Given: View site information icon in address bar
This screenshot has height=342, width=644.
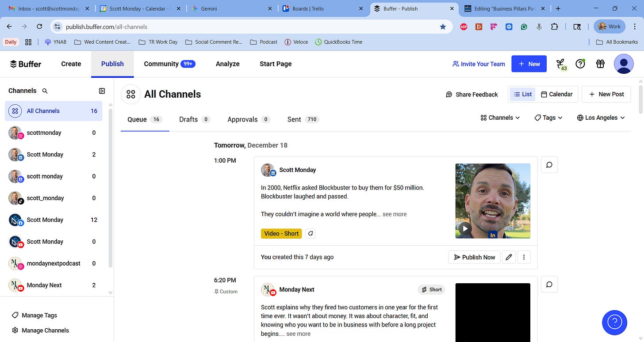Looking at the screenshot, I should (57, 27).
